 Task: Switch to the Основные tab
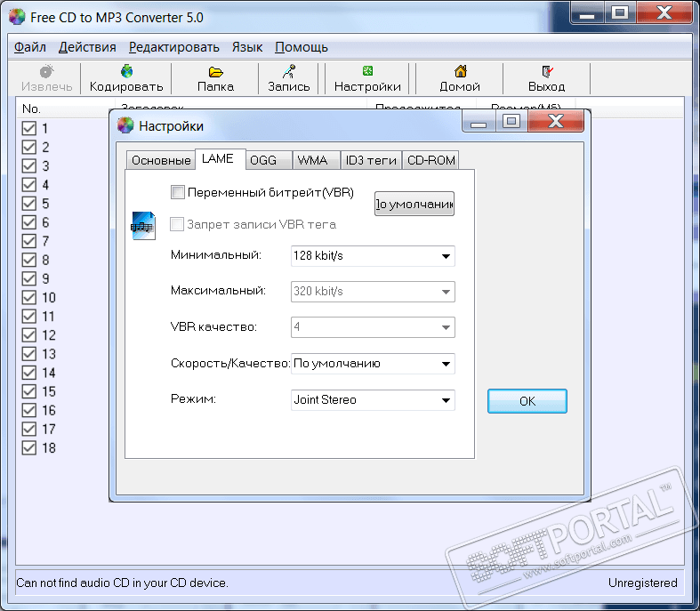[x=161, y=160]
